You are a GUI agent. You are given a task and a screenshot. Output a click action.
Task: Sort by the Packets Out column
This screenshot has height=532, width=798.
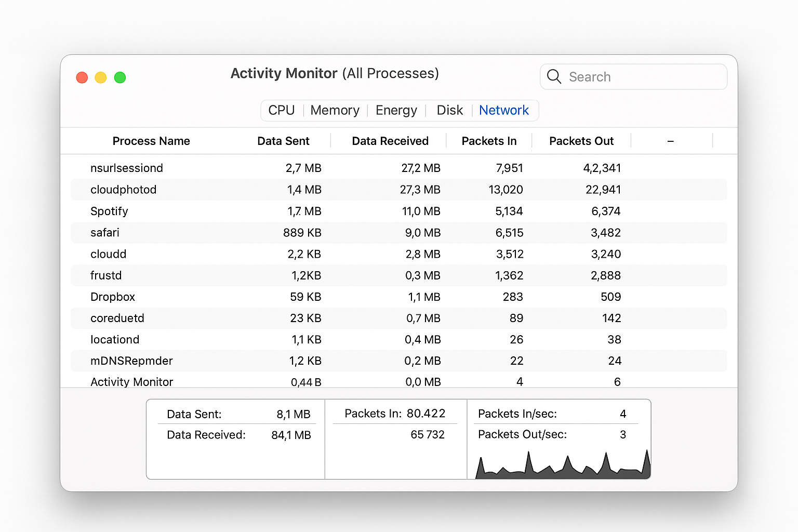coord(581,141)
